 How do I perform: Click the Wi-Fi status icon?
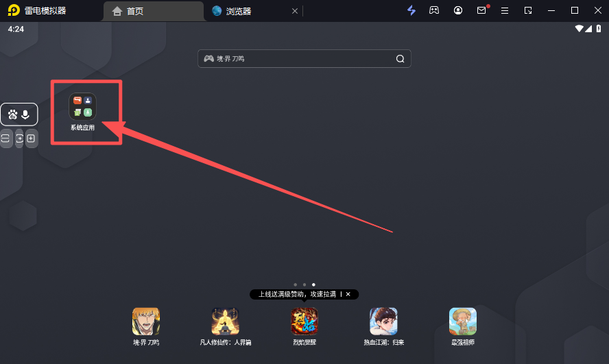pyautogui.click(x=579, y=29)
